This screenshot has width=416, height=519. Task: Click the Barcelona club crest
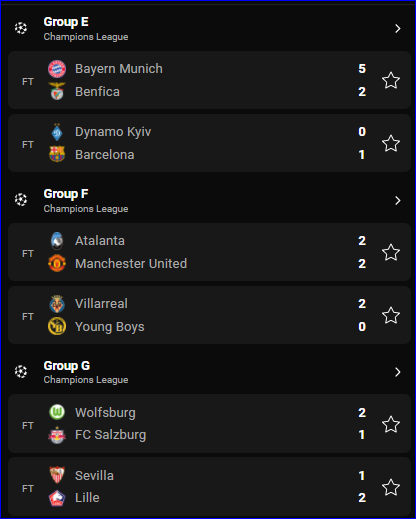pyautogui.click(x=57, y=154)
